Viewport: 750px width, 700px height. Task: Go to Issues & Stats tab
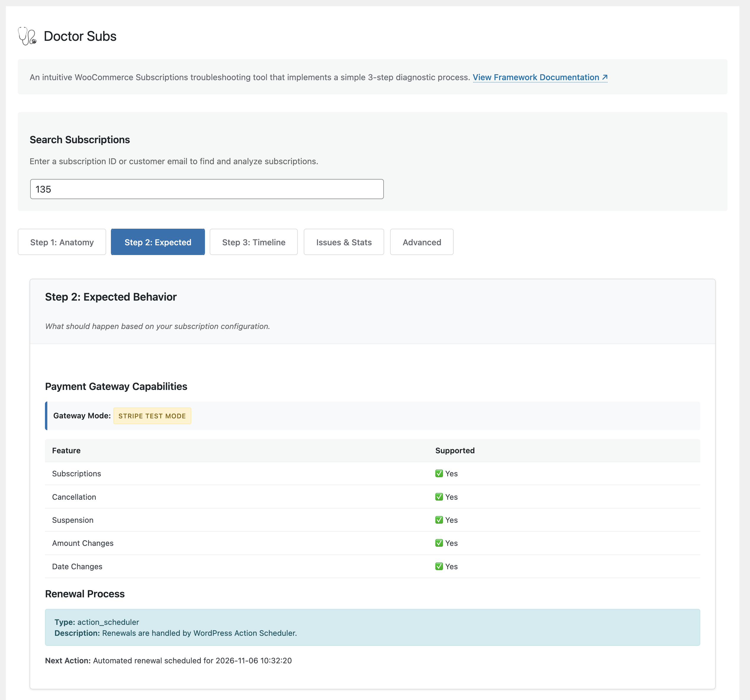point(344,242)
